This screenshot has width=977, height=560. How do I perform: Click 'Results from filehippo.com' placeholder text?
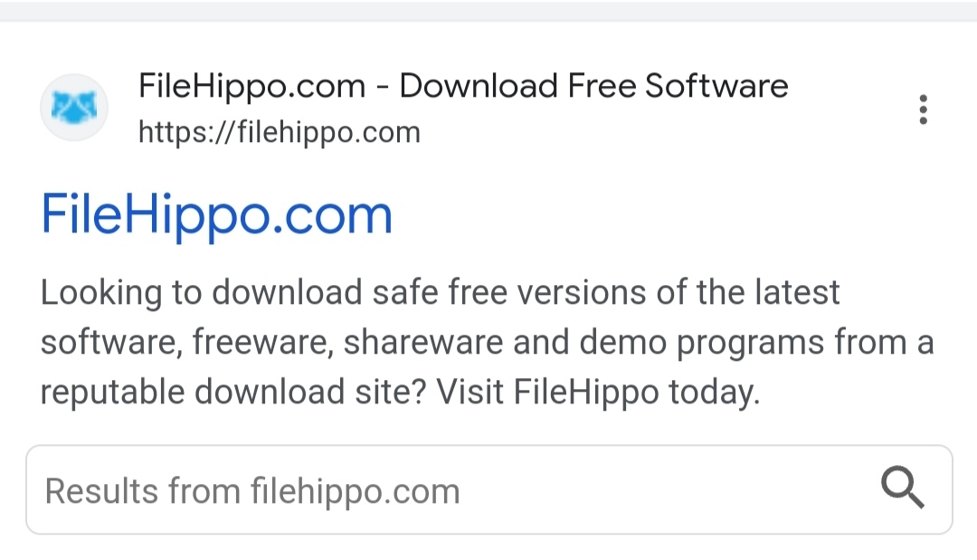tap(252, 491)
